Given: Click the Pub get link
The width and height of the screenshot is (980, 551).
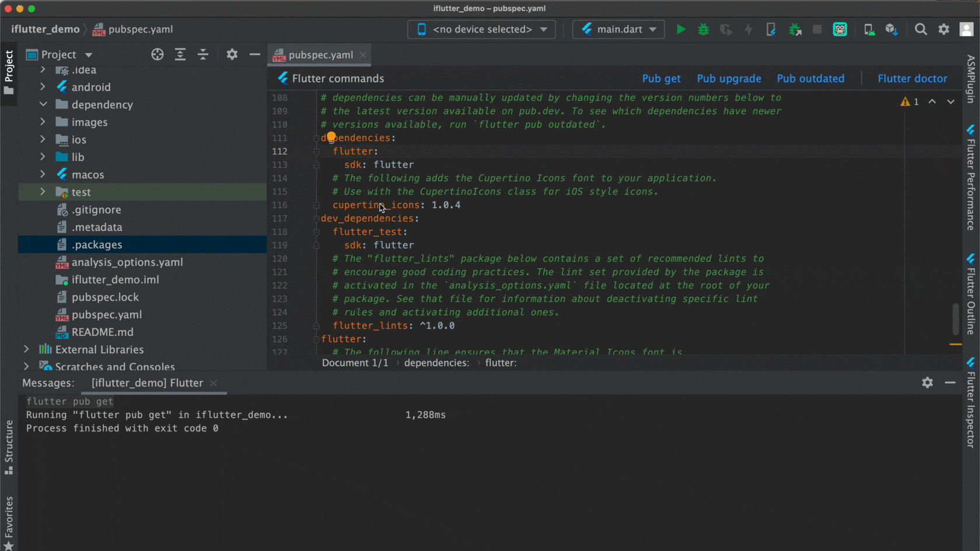Looking at the screenshot, I should point(661,78).
